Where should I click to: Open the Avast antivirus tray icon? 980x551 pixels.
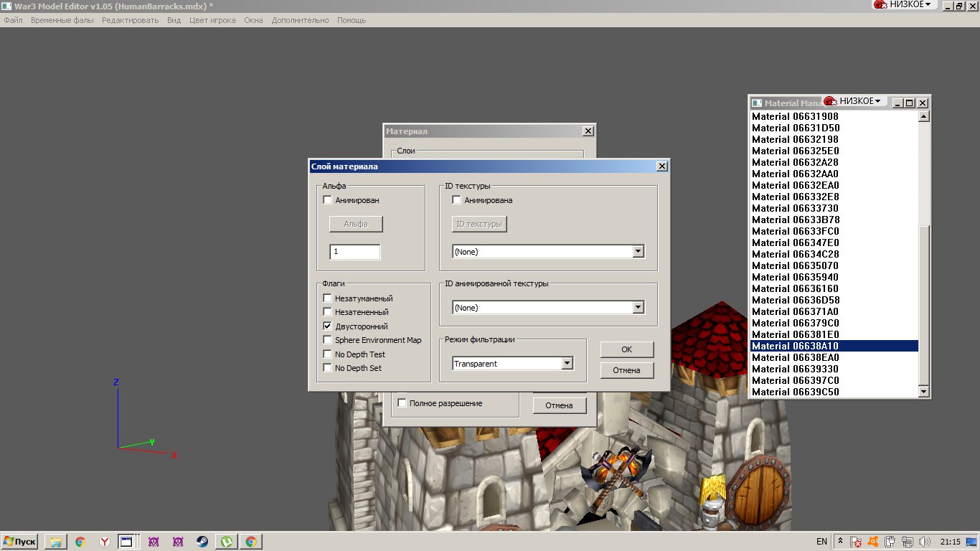coord(873,542)
